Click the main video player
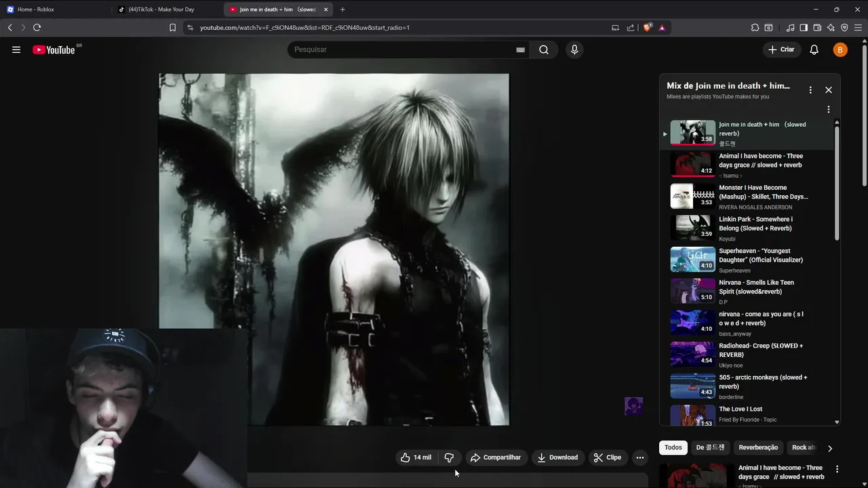Image resolution: width=868 pixels, height=488 pixels. [334, 249]
